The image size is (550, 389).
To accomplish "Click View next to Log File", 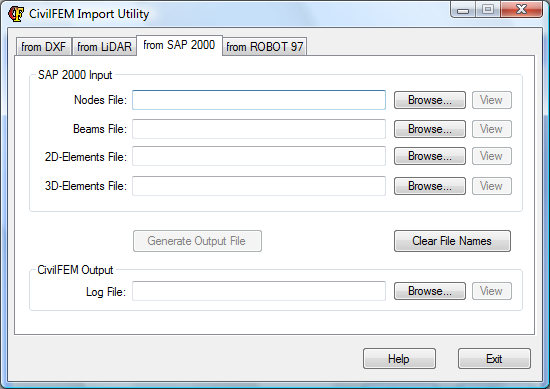I will (492, 291).
